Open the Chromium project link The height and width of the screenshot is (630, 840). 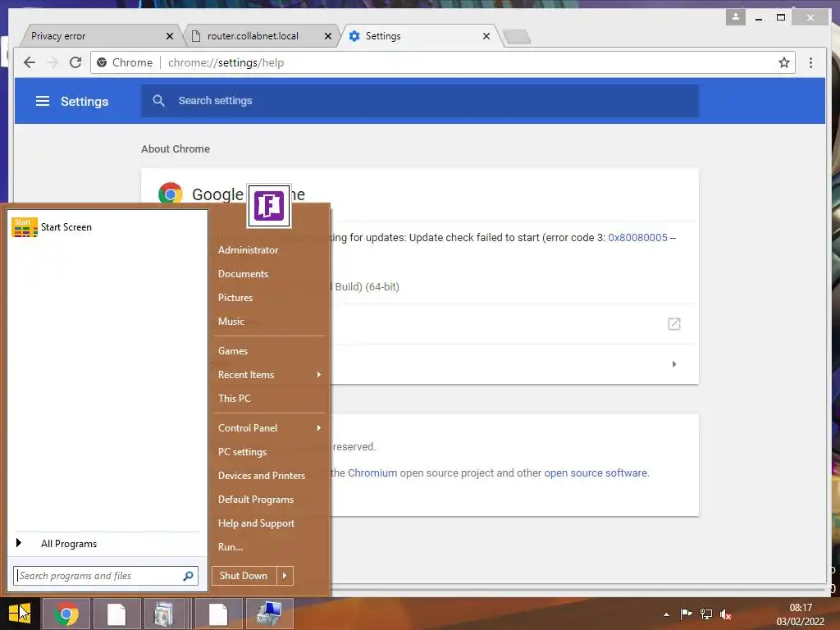pyautogui.click(x=372, y=473)
